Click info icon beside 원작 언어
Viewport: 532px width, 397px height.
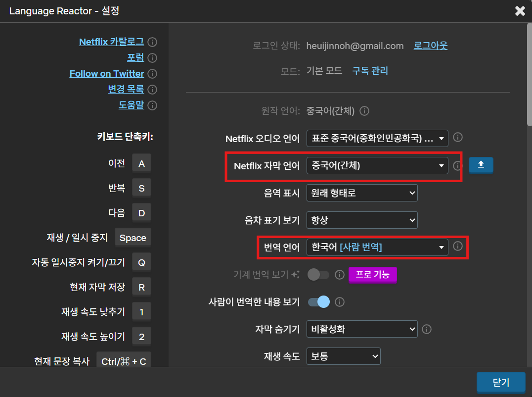tap(364, 111)
